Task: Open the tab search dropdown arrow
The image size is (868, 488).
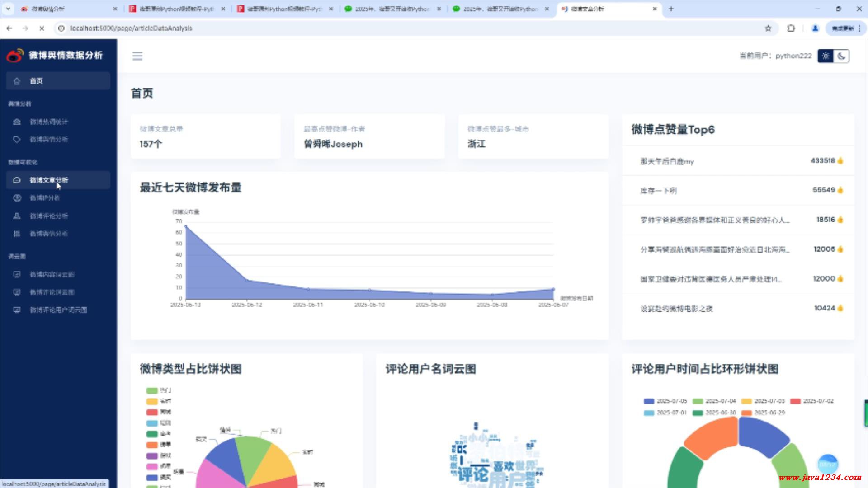Action: (x=8, y=9)
